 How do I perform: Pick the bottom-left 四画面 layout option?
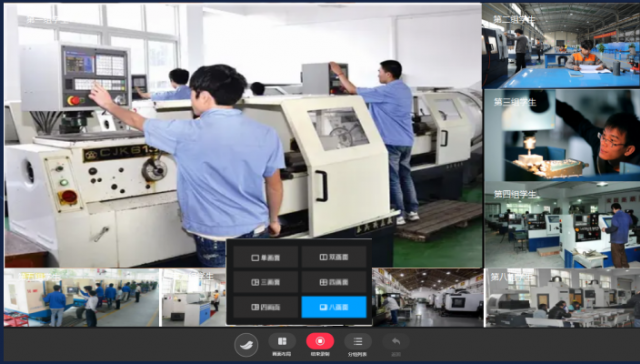coord(266,307)
